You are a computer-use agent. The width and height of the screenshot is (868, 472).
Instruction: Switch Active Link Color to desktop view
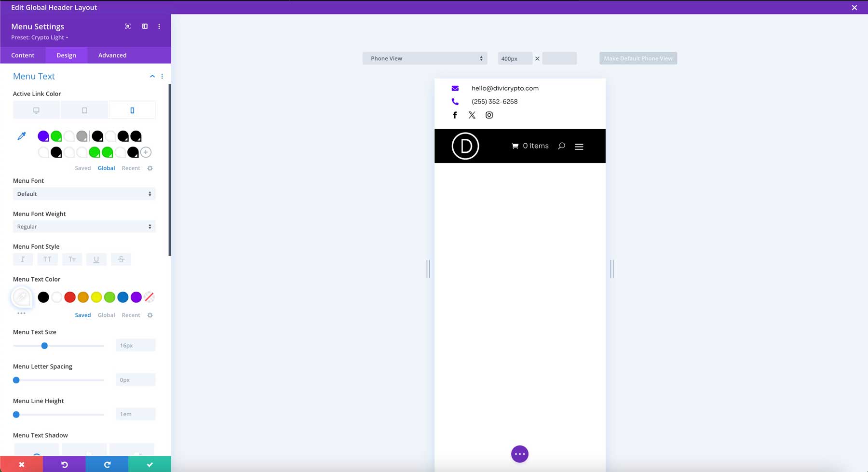coord(36,109)
